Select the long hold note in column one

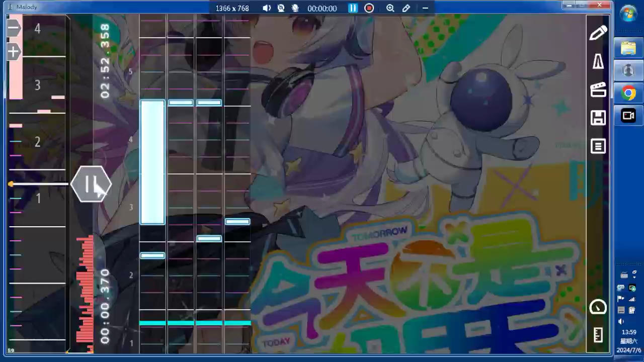[x=152, y=162]
